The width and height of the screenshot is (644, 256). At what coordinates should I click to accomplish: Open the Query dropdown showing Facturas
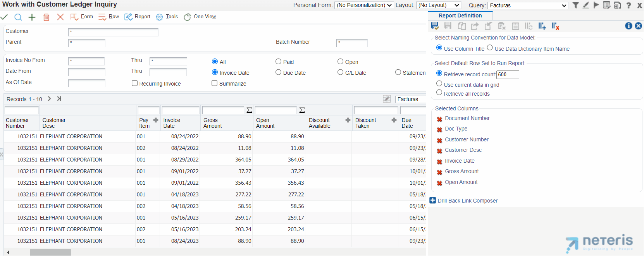coord(528,5)
